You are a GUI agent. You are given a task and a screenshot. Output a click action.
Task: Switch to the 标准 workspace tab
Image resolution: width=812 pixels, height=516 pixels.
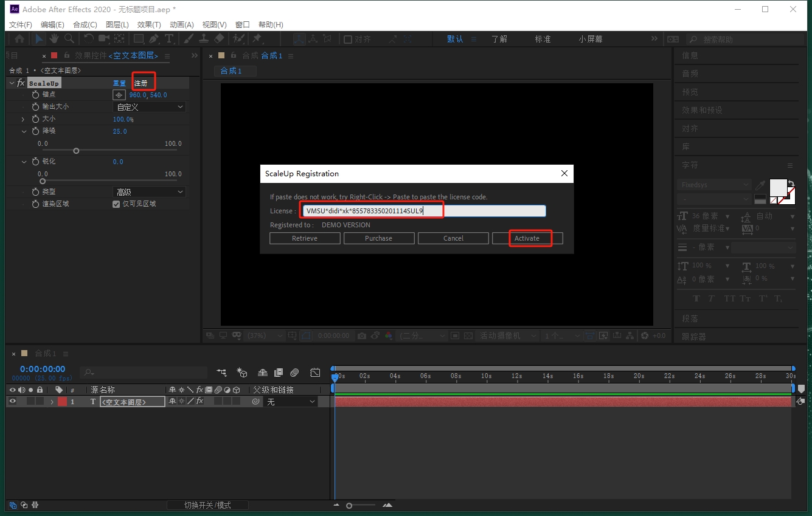543,39
